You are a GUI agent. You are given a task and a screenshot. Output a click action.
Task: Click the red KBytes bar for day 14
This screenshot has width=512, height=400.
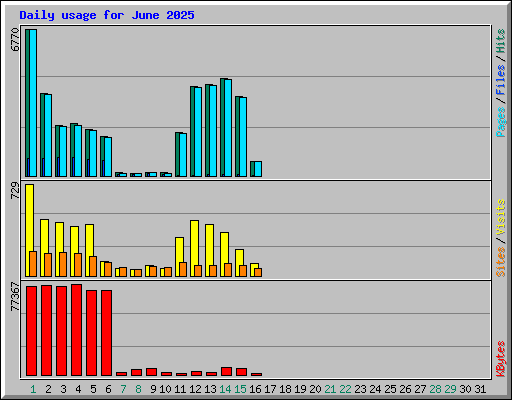pyautogui.click(x=226, y=372)
